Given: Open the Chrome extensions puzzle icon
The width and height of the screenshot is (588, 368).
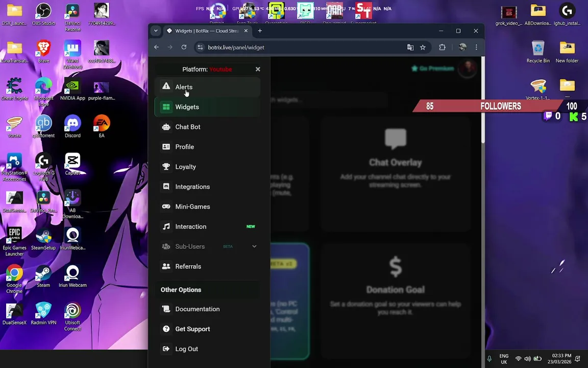Looking at the screenshot, I should pos(442,48).
